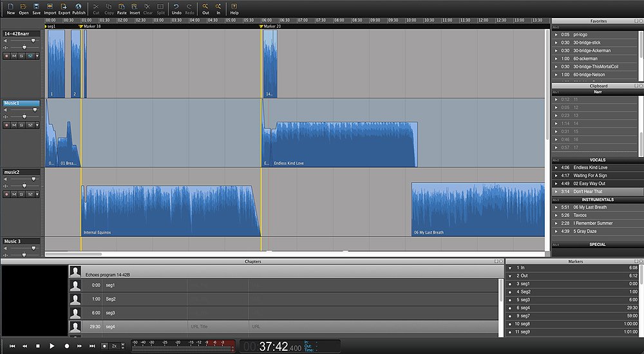The width and height of the screenshot is (644, 354).
Task: Click the Export toolbar icon
Action: (x=64, y=8)
